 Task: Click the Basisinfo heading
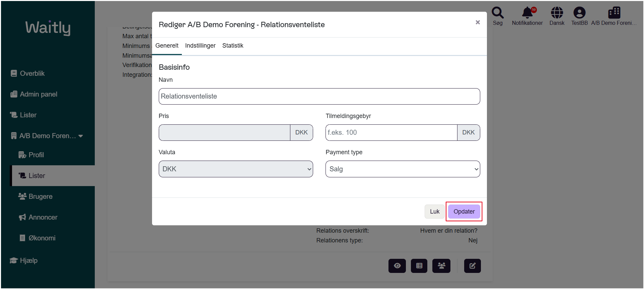pyautogui.click(x=174, y=67)
